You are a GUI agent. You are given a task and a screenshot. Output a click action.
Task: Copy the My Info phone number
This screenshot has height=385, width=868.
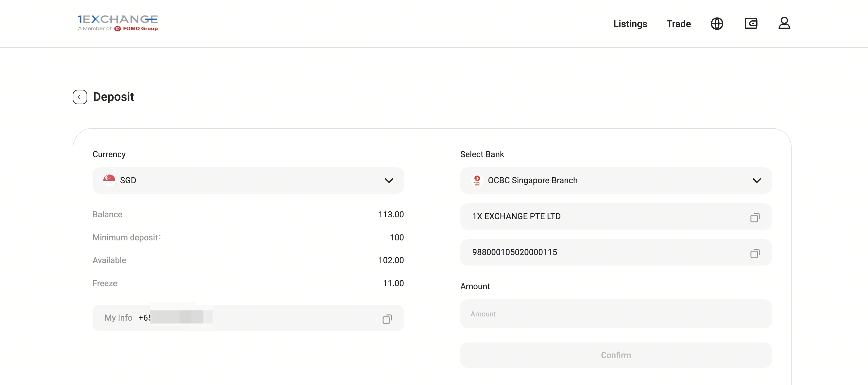pyautogui.click(x=387, y=319)
